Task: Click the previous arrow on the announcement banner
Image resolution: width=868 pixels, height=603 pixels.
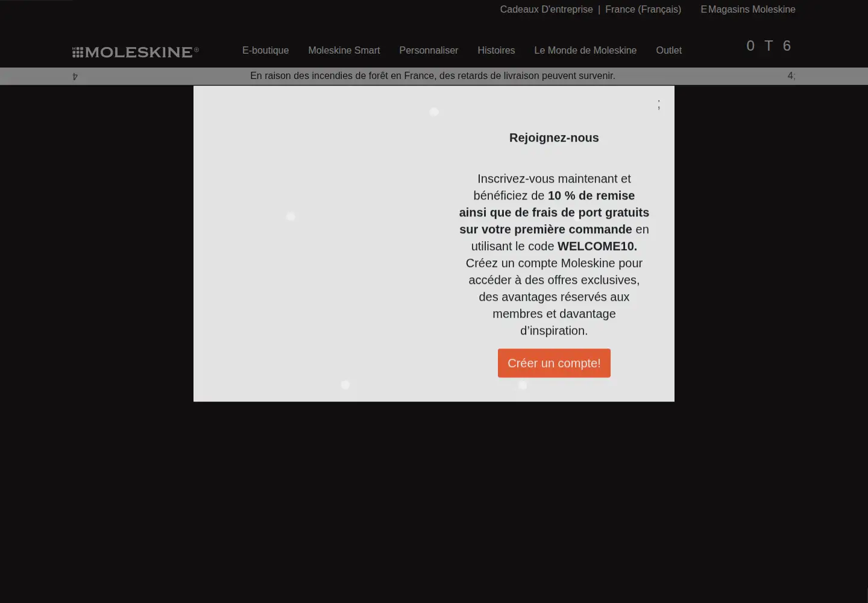Action: point(75,76)
